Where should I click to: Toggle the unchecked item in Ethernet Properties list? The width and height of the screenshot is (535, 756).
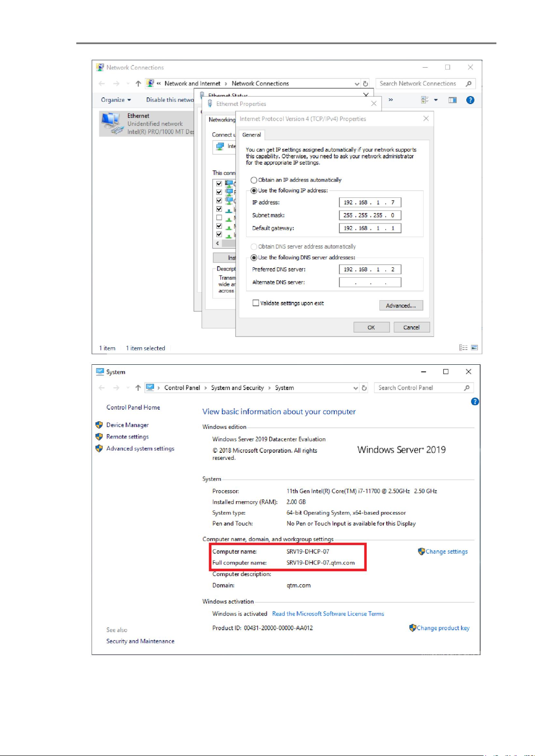click(219, 218)
